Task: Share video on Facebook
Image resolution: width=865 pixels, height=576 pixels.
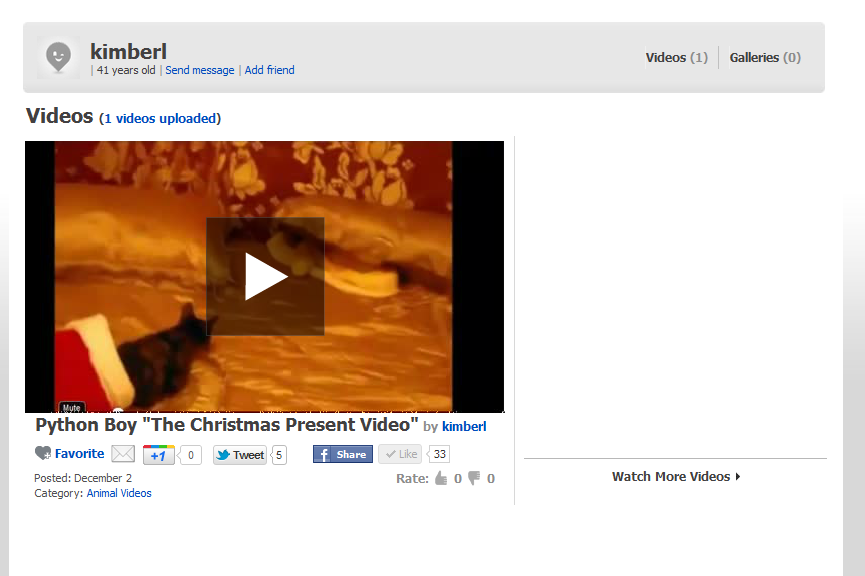Action: [x=343, y=454]
